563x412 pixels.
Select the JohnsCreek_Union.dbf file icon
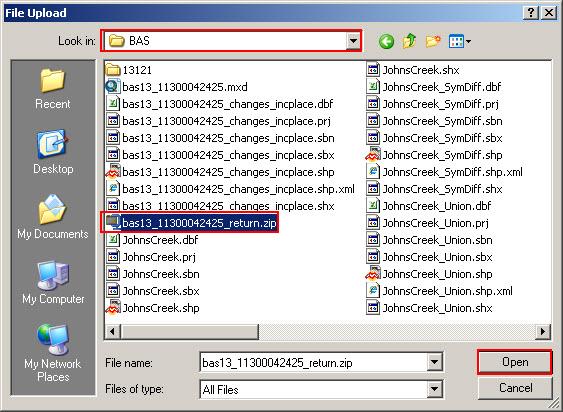(x=373, y=206)
